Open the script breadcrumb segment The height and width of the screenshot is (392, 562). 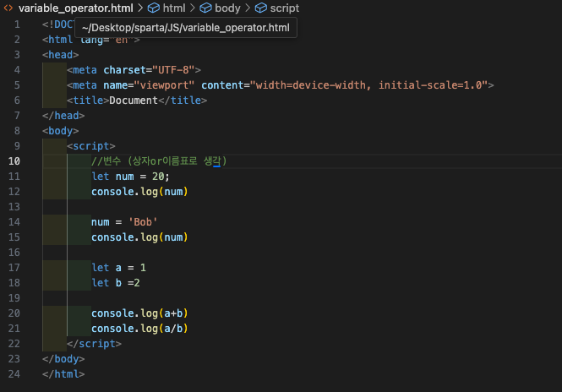[284, 8]
